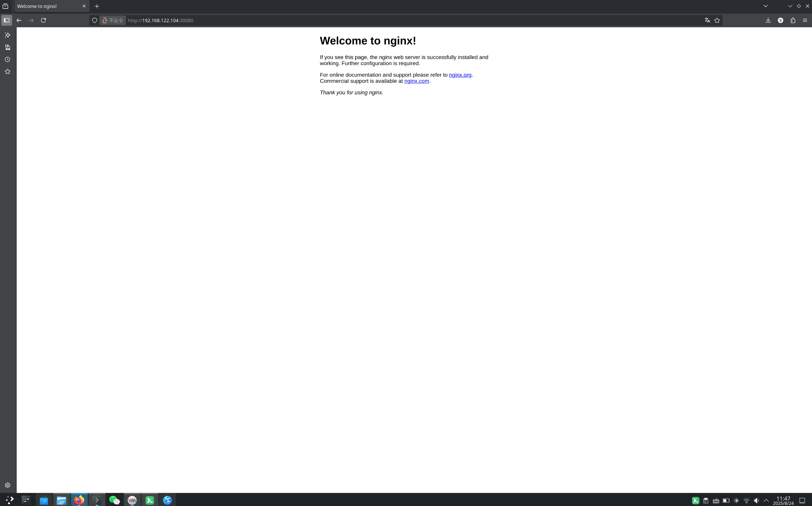Bookmark this page with the star
The image size is (812, 506).
pos(717,20)
